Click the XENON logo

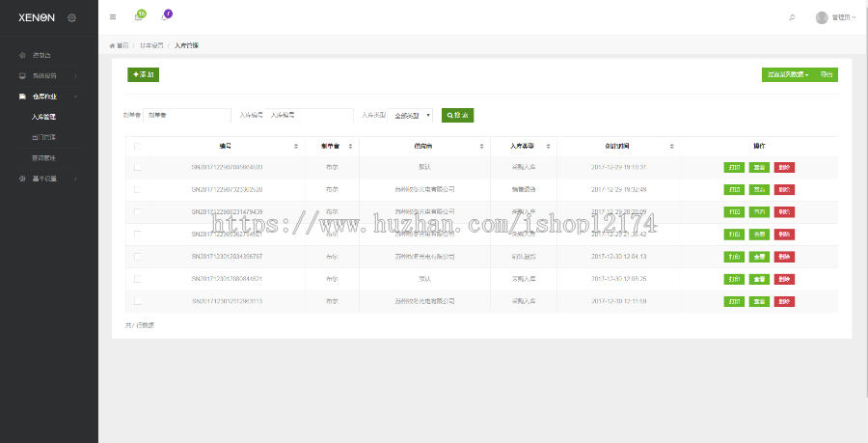click(37, 17)
